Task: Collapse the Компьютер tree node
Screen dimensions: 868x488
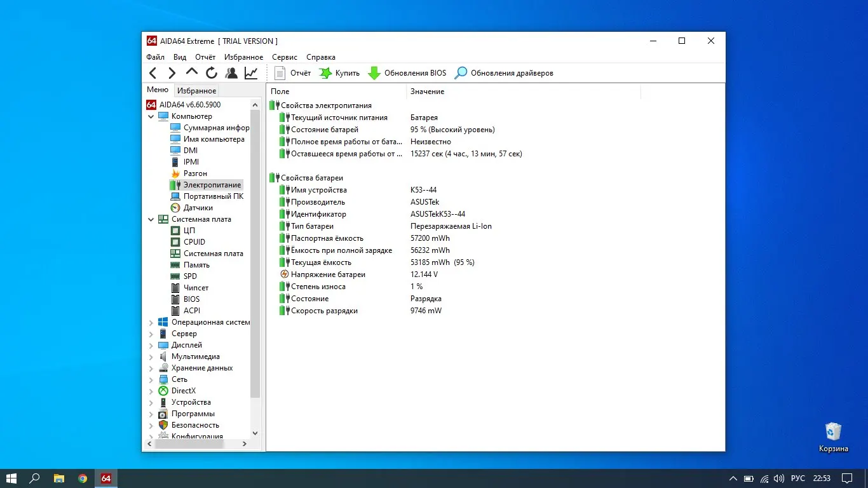Action: (x=151, y=116)
